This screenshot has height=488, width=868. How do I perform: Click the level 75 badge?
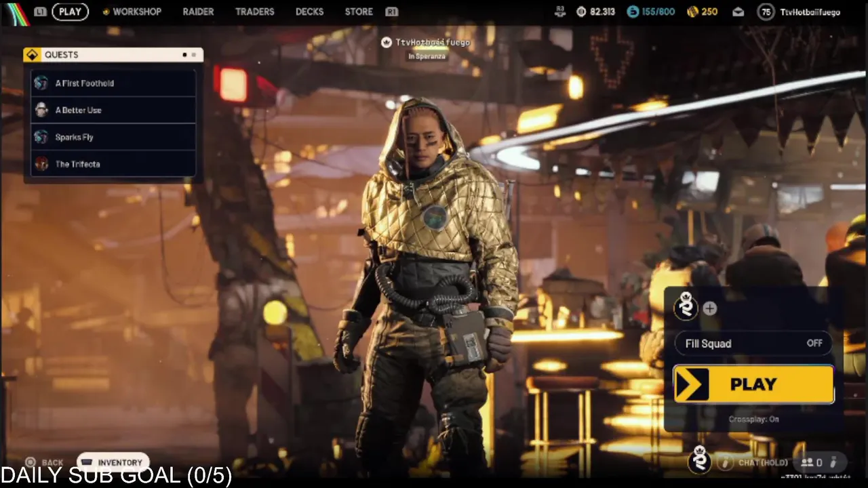point(766,12)
